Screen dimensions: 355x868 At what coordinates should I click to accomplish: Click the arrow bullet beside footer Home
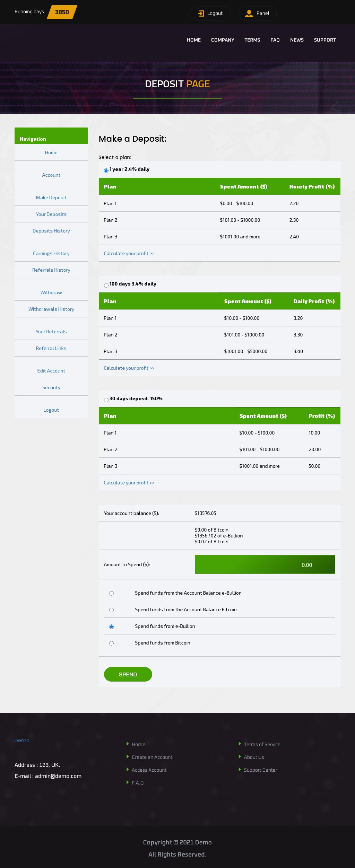click(128, 744)
